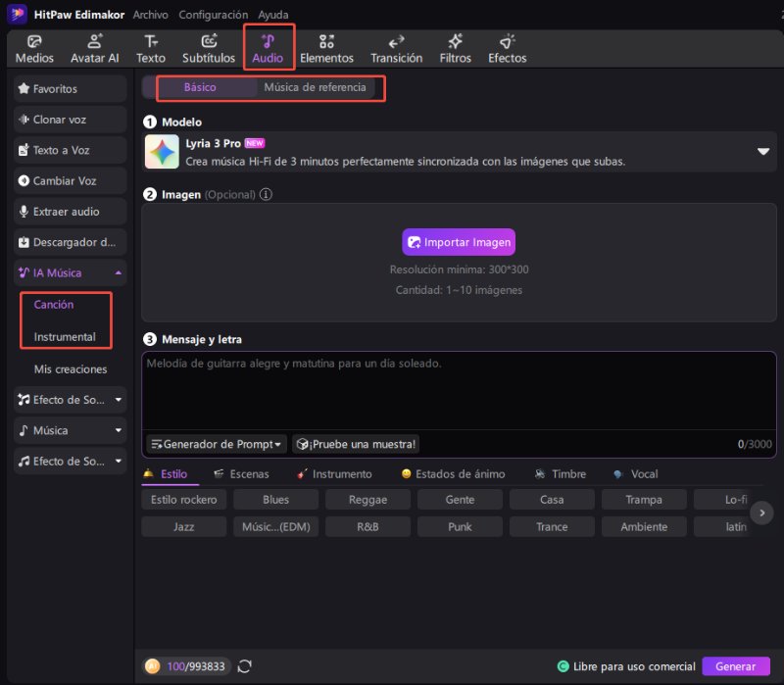
Task: Open the Medios toolbar section
Action: 34,49
